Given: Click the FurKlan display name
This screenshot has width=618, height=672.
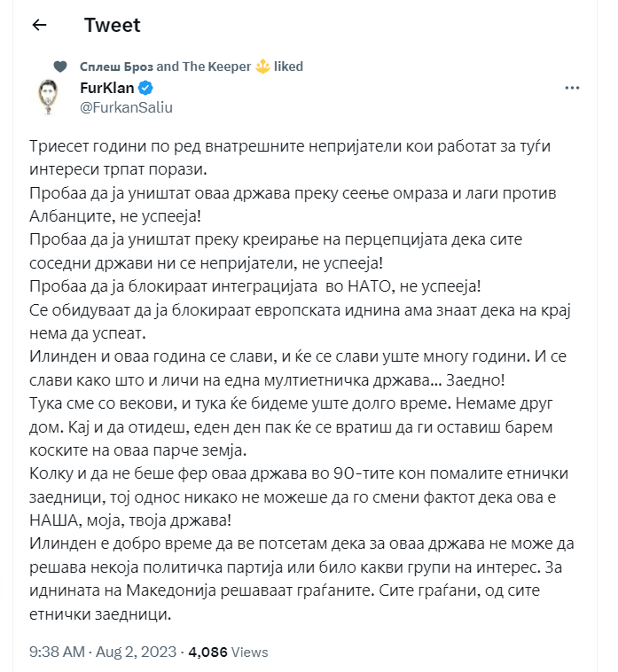Looking at the screenshot, I should (107, 88).
